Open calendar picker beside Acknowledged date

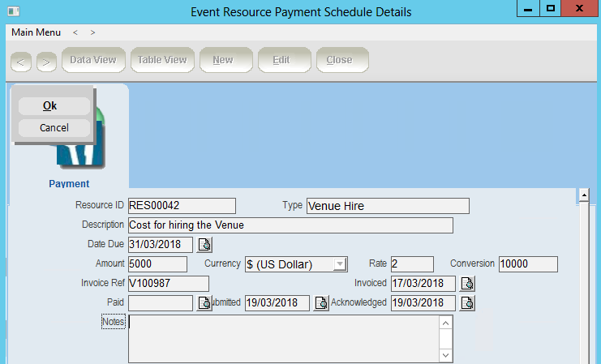pos(467,303)
